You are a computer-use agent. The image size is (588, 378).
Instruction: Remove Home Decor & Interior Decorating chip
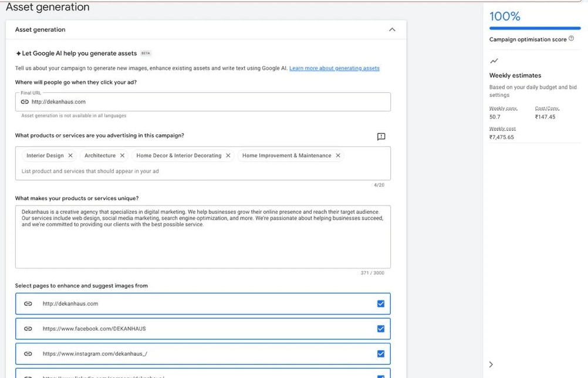pyautogui.click(x=228, y=155)
